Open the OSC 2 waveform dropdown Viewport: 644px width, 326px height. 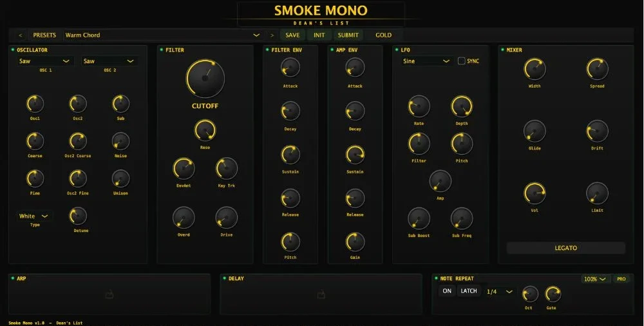pos(109,61)
